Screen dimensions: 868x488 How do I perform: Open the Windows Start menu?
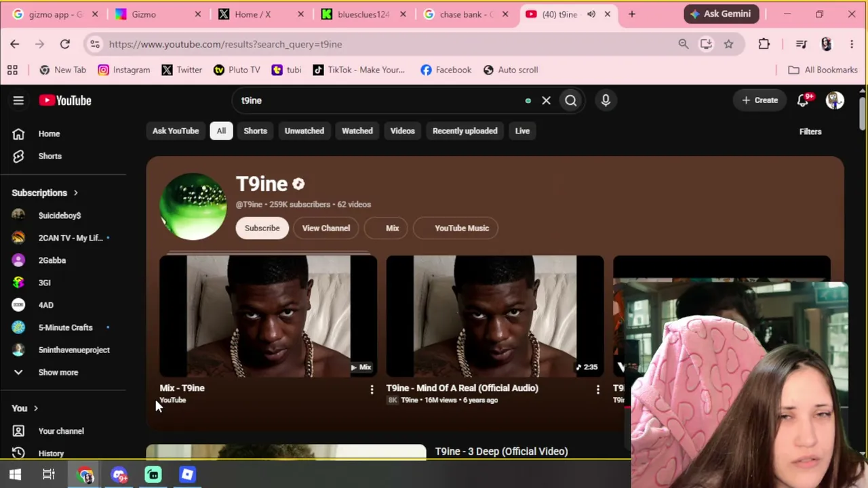[15, 474]
